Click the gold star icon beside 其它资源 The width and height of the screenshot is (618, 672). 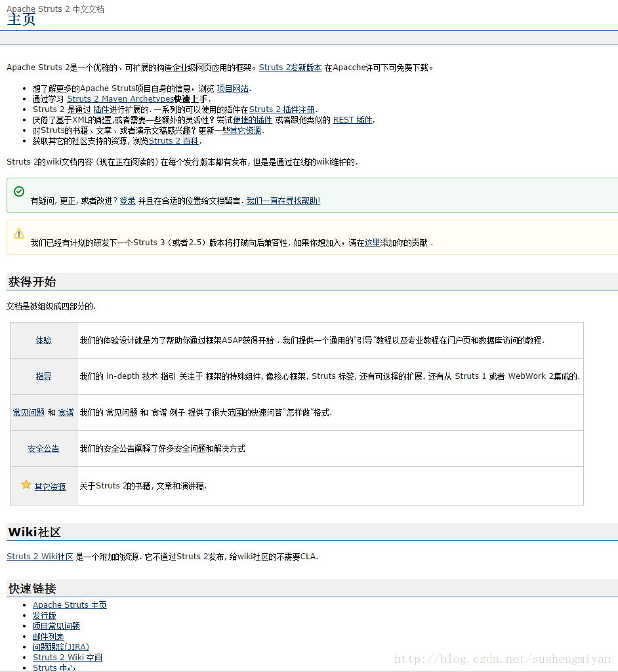(x=26, y=484)
